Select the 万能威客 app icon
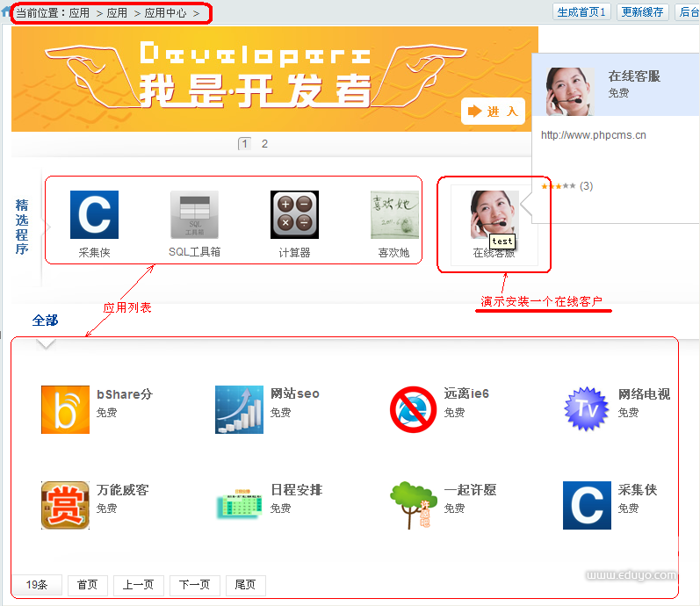The width and height of the screenshot is (700, 606). pyautogui.click(x=65, y=505)
